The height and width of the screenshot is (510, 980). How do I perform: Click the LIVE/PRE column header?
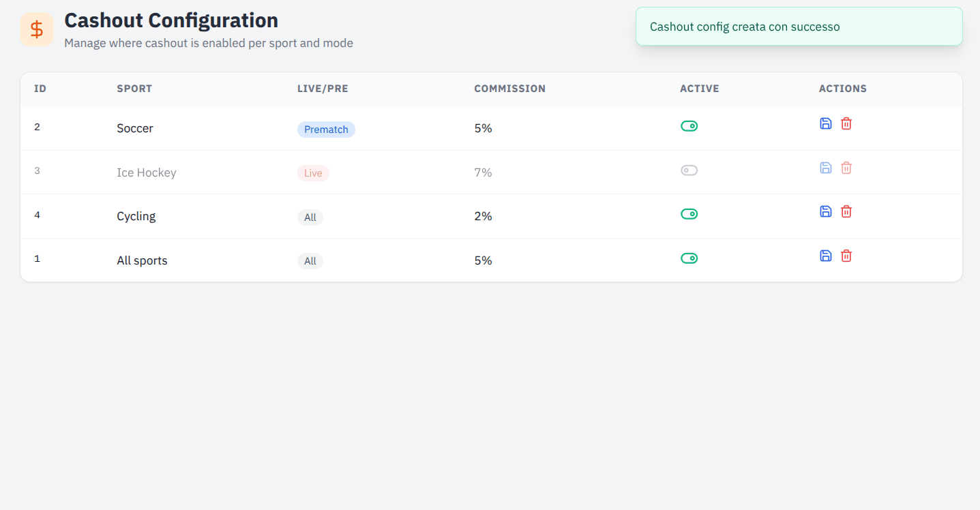pyautogui.click(x=323, y=89)
